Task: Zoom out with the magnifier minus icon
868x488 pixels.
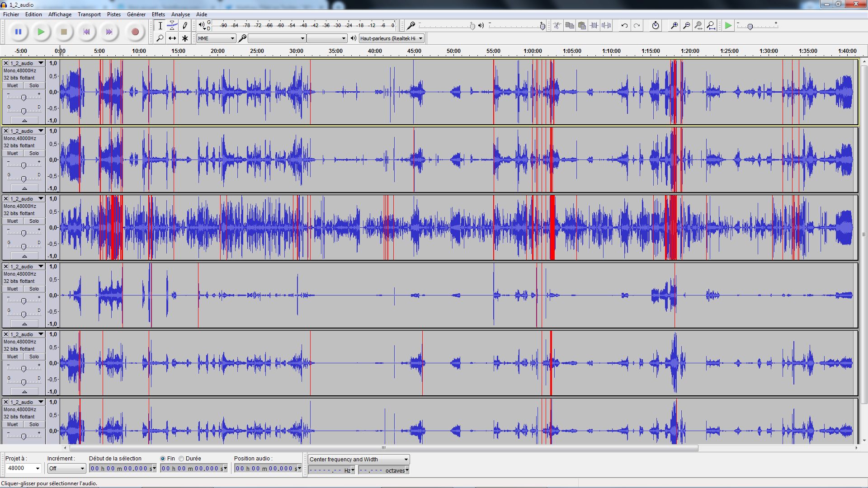Action: tap(686, 26)
